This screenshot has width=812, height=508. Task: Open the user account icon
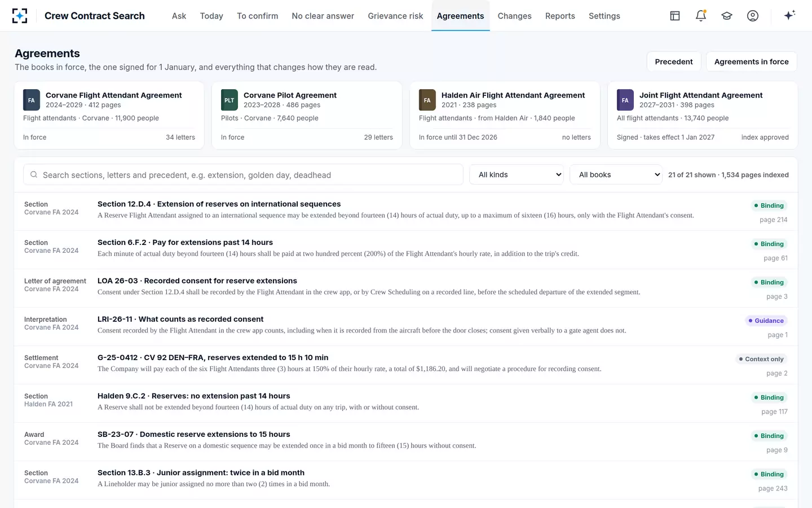point(753,16)
